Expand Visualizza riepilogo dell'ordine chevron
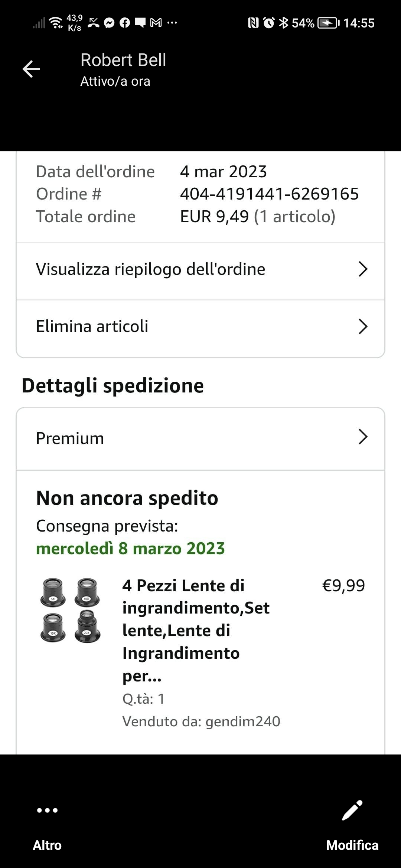Image resolution: width=401 pixels, height=868 pixels. click(363, 269)
